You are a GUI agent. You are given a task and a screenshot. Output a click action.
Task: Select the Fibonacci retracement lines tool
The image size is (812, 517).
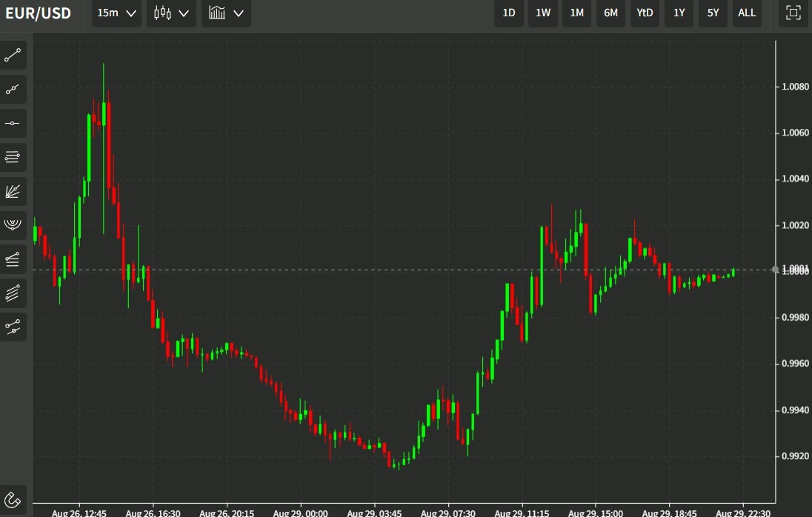[13, 258]
